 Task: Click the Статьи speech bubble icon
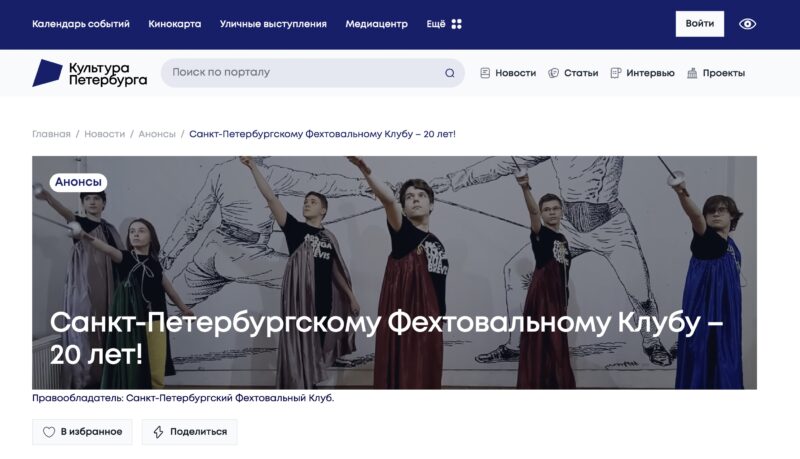tap(553, 73)
